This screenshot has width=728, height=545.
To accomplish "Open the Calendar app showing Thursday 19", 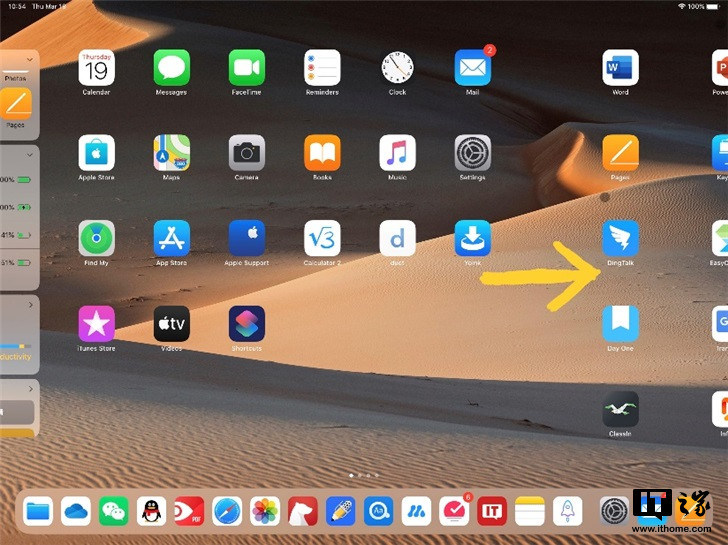I will 96,68.
